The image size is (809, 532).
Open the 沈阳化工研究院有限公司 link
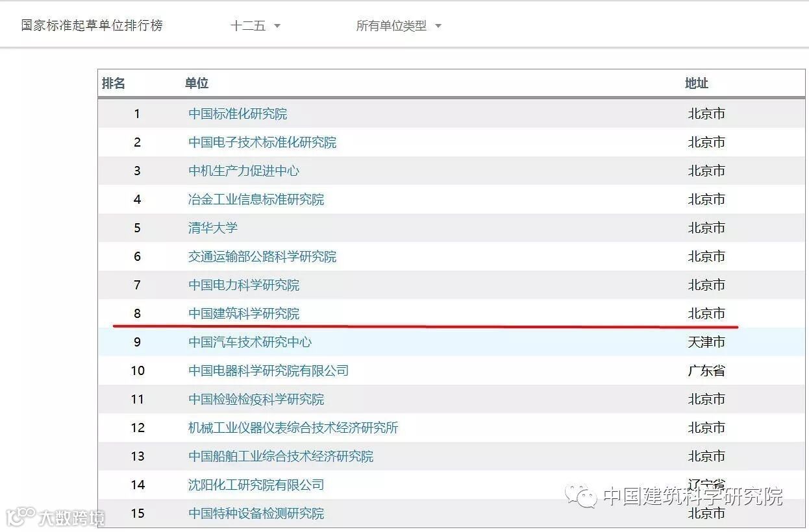(x=256, y=485)
